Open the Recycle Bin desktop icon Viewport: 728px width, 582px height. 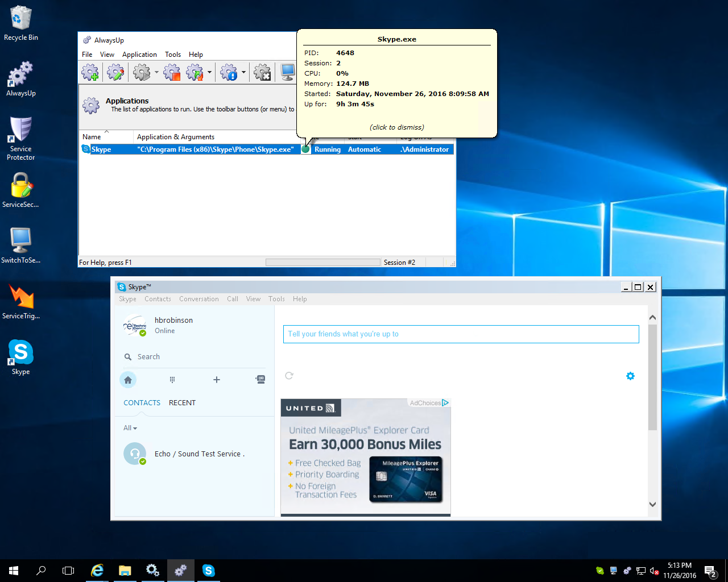coord(21,23)
